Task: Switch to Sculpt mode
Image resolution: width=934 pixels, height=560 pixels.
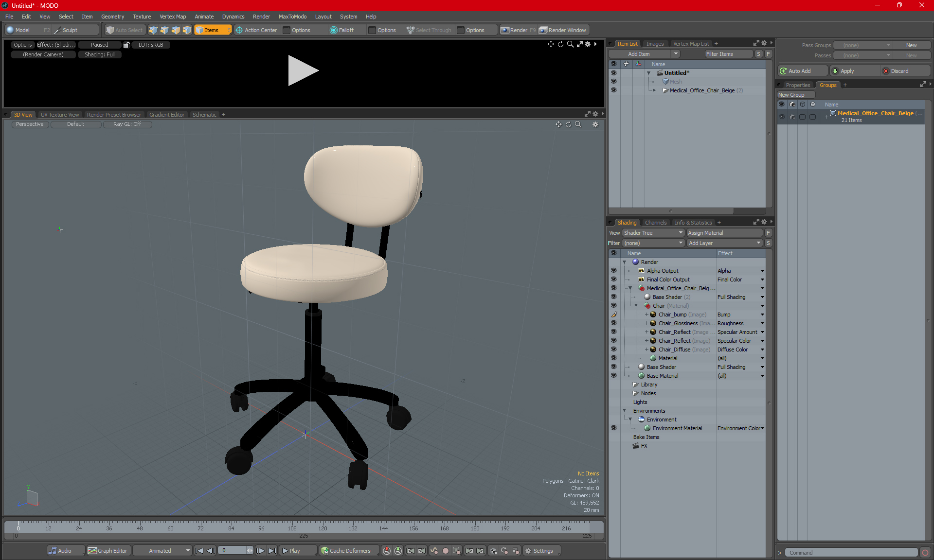Action: (75, 30)
